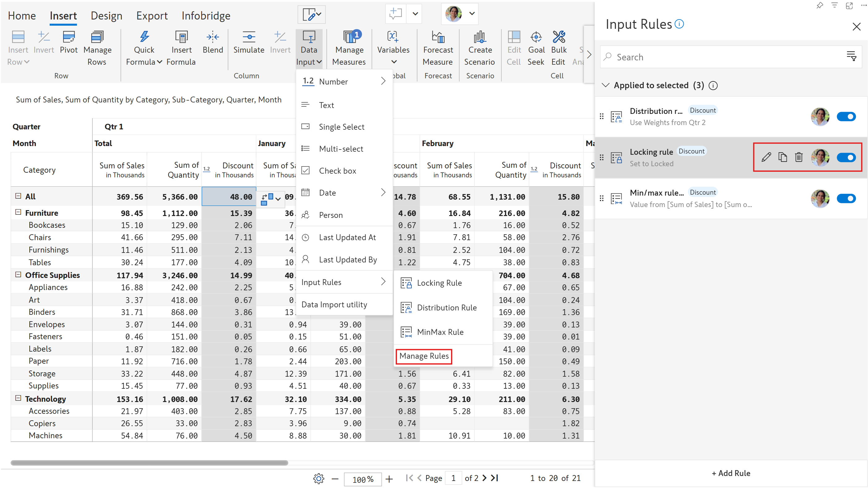868x489 pixels.
Task: Go to next page arrow
Action: tap(484, 478)
